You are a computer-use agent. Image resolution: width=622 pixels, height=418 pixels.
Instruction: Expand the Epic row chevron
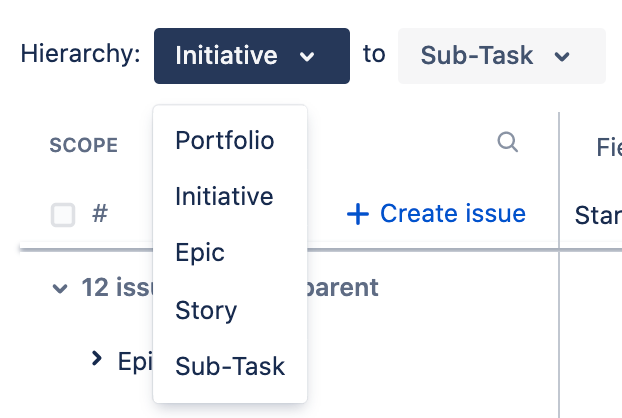(x=96, y=358)
